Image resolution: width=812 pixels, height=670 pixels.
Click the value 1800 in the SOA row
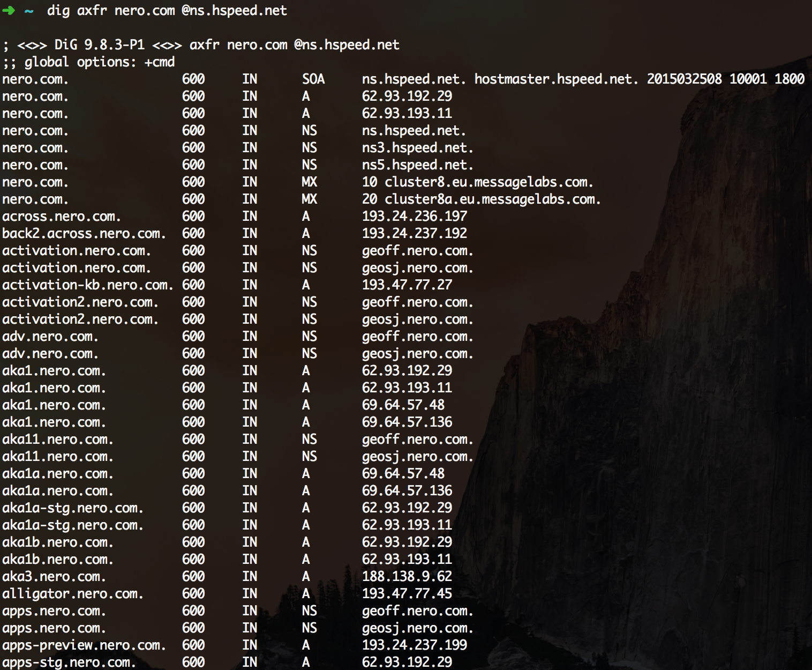(790, 79)
